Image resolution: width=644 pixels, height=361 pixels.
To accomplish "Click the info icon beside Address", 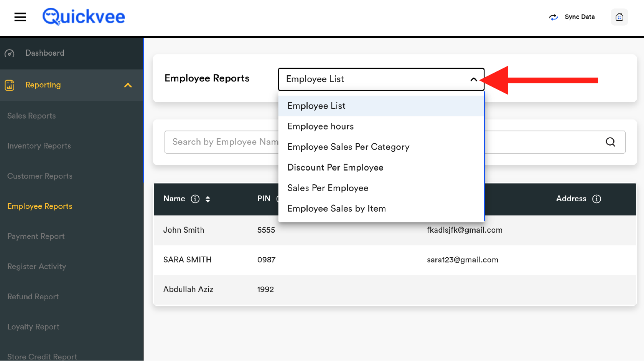I will [x=596, y=199].
